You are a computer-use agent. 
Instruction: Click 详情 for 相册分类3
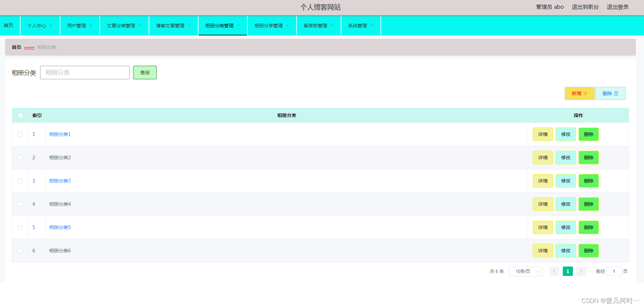click(543, 181)
